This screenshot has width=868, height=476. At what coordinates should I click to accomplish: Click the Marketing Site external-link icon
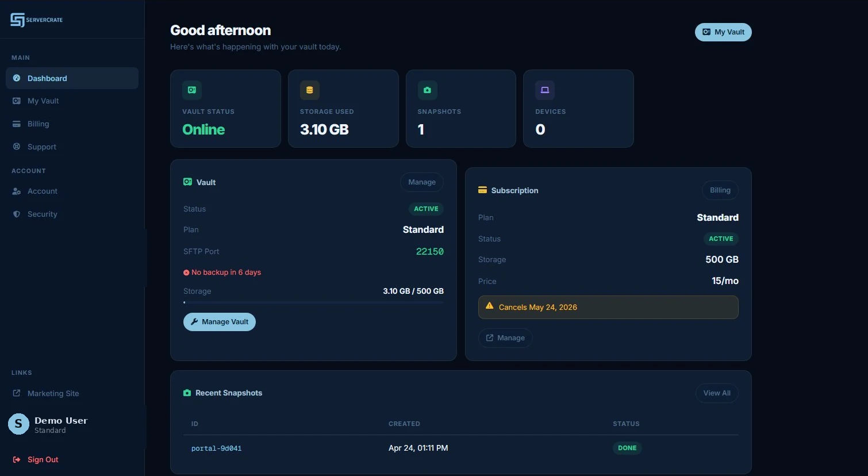click(x=17, y=393)
